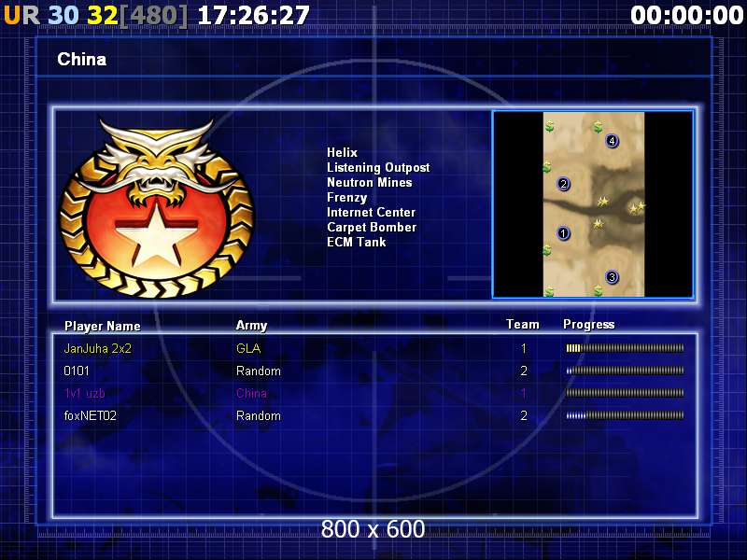The image size is (747, 560).
Task: Click Carpet Bomber in unit list
Action: coord(372,227)
